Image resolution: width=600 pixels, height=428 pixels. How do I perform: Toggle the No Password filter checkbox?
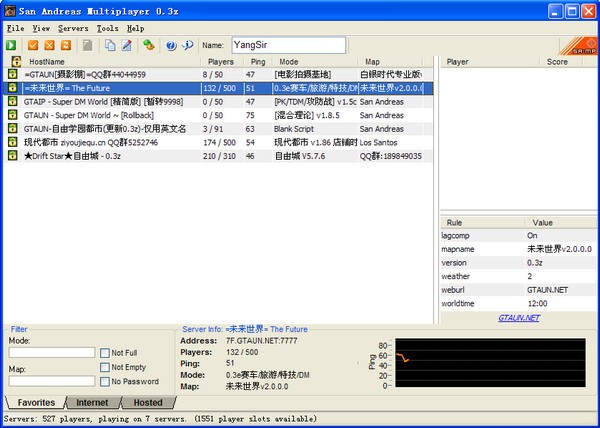(104, 382)
